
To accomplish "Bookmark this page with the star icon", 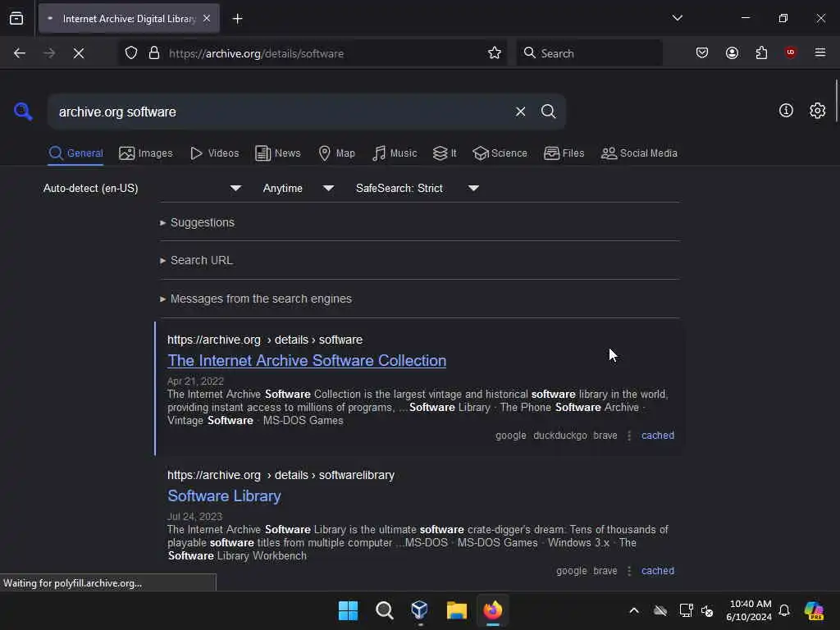I will pyautogui.click(x=495, y=53).
